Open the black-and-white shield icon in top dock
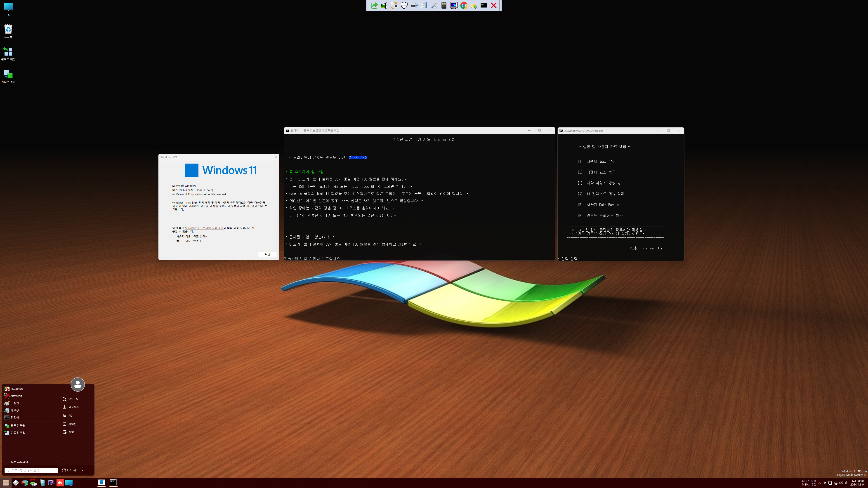Screen dimensions: 868x488 tap(404, 5)
